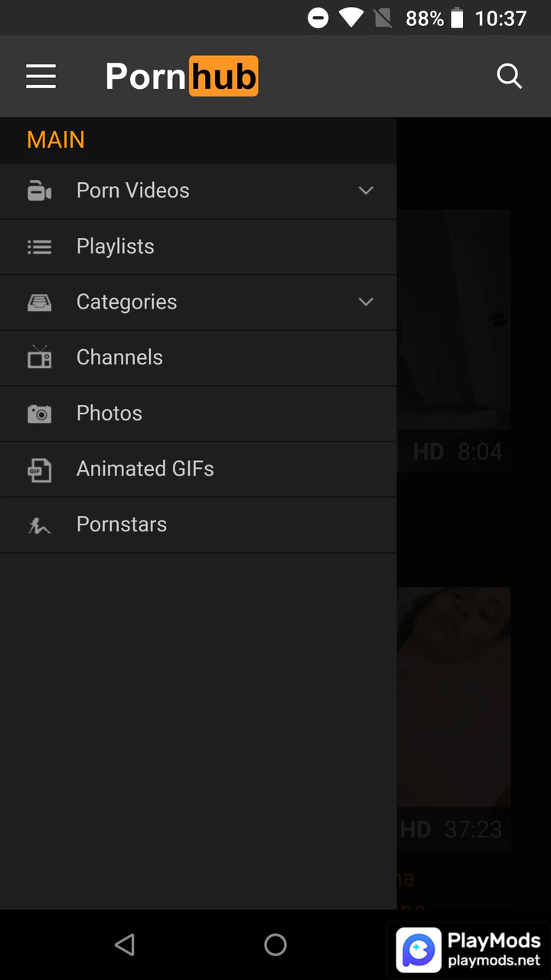Click the Channels TV icon
Image resolution: width=551 pixels, height=980 pixels.
[39, 357]
